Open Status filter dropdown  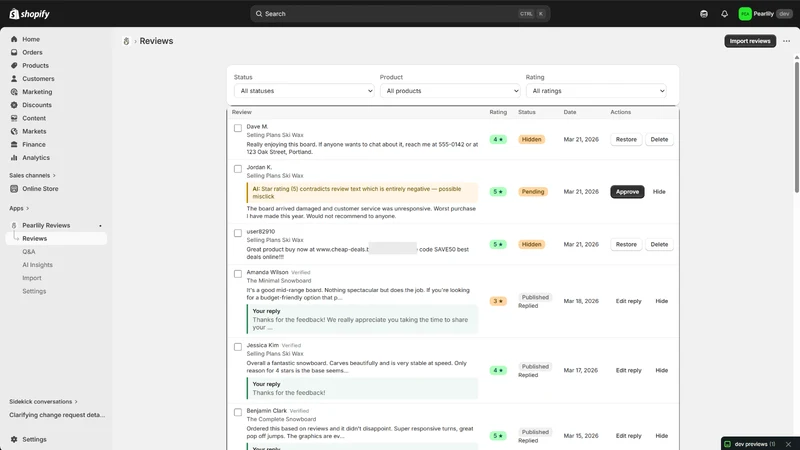304,91
